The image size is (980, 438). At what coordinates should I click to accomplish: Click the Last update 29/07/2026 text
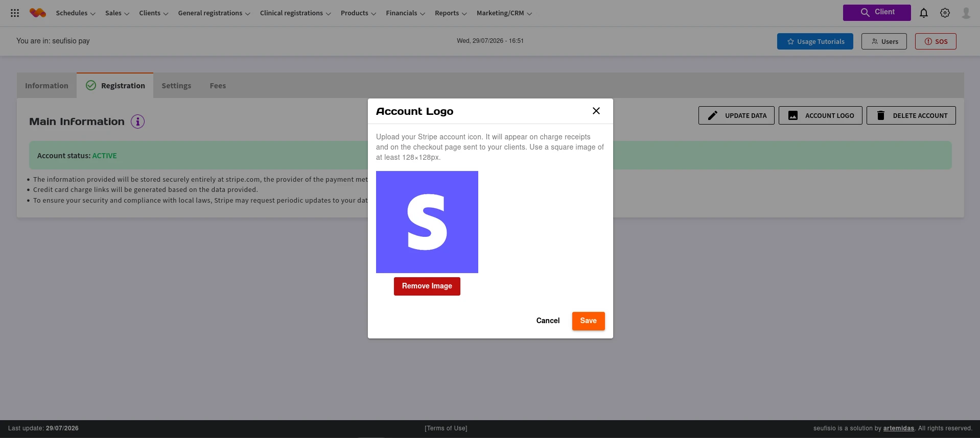tap(43, 428)
